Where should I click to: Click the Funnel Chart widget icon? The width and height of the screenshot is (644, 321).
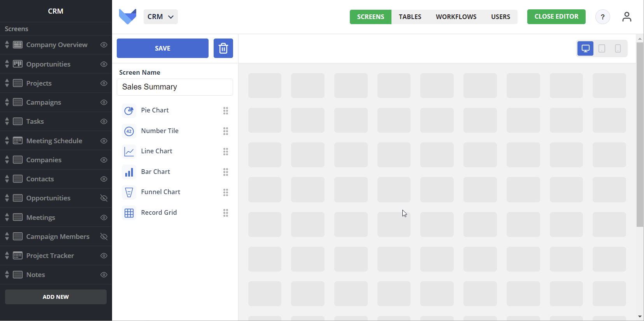click(x=129, y=192)
